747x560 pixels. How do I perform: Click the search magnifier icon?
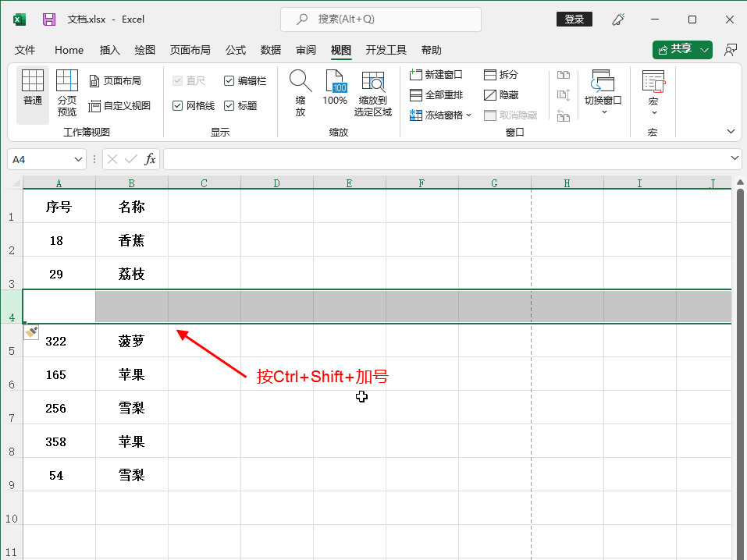coord(302,19)
